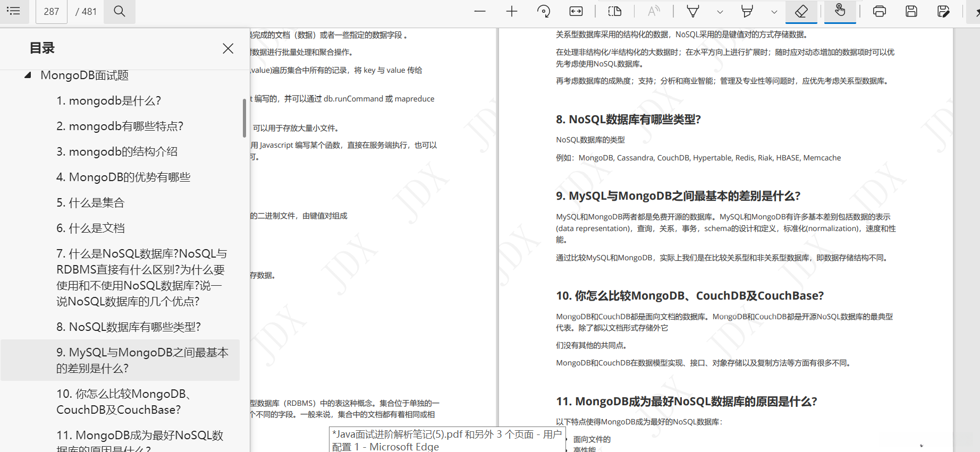Click the contents panel scrollbar thumb
The image size is (980, 452).
point(244,118)
